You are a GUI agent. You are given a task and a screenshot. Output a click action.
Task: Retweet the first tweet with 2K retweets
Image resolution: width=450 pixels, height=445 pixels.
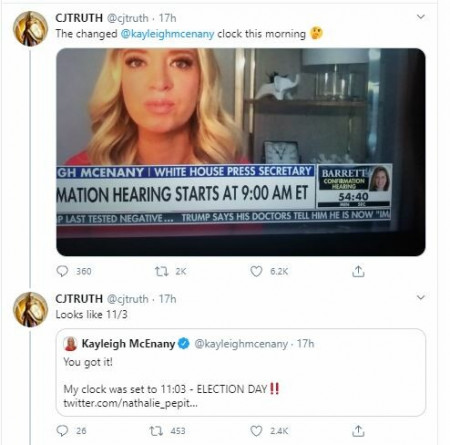(161, 271)
